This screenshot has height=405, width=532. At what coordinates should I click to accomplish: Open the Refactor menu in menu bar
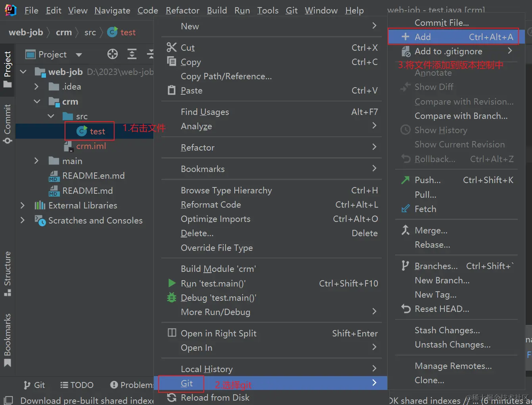coord(182,10)
